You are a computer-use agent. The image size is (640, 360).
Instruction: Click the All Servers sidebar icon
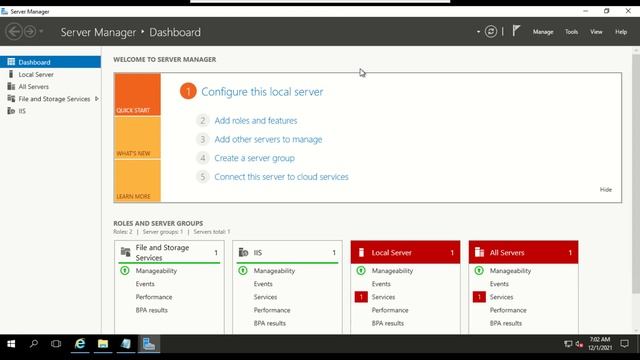(11, 87)
